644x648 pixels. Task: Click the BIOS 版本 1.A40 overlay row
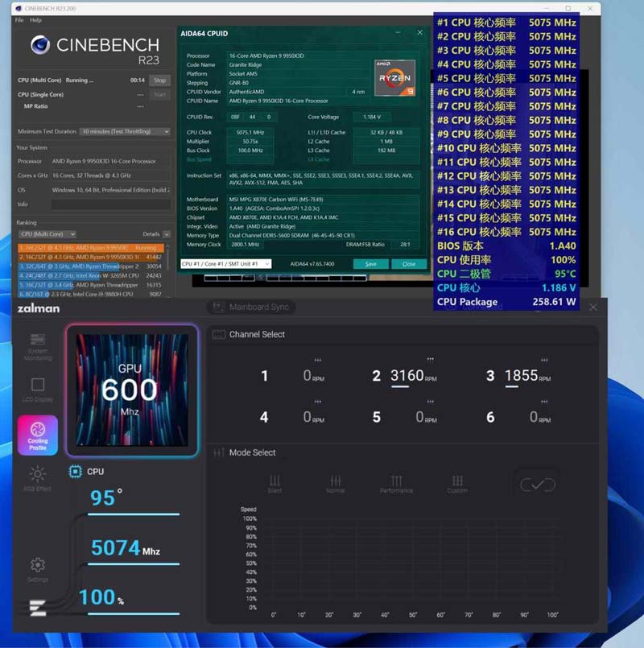tap(506, 246)
